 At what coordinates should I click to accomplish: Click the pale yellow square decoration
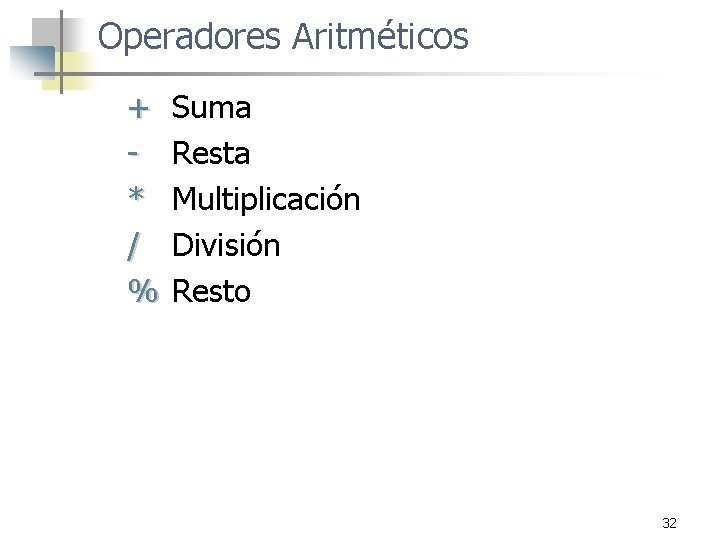point(69,71)
